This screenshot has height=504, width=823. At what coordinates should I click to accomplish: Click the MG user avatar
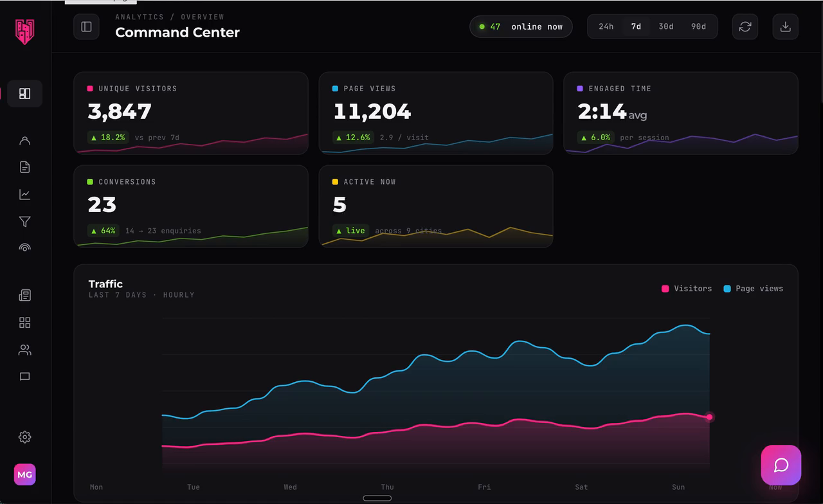pos(24,474)
